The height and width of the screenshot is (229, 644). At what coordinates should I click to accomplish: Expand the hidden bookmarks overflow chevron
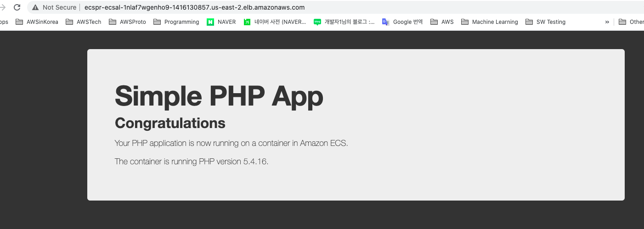click(607, 22)
